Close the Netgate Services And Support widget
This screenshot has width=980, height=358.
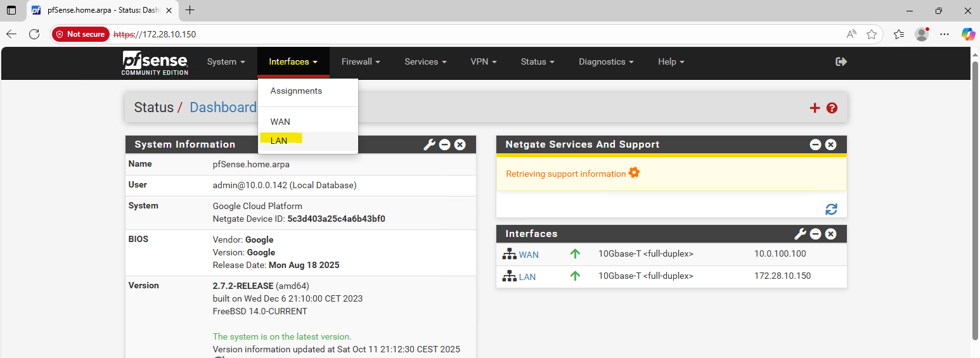pos(831,144)
